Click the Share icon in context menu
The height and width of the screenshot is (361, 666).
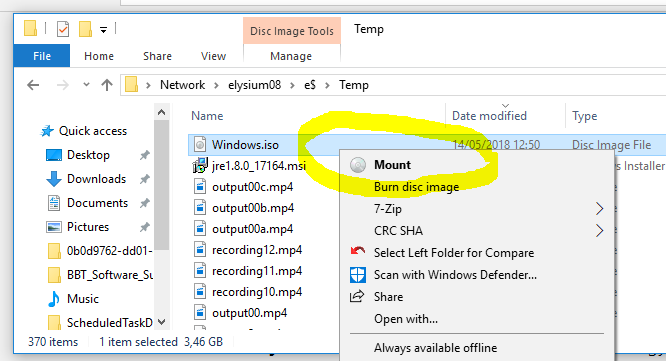pos(357,296)
